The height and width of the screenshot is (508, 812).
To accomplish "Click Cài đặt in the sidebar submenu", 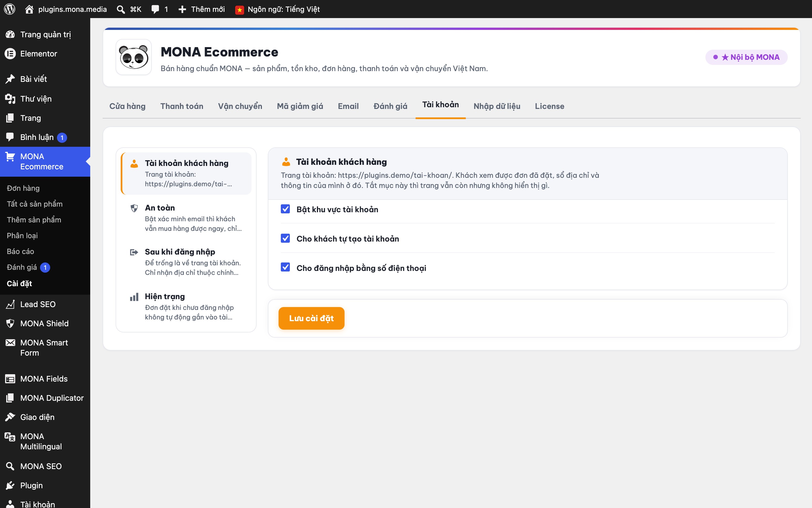I will [x=19, y=284].
